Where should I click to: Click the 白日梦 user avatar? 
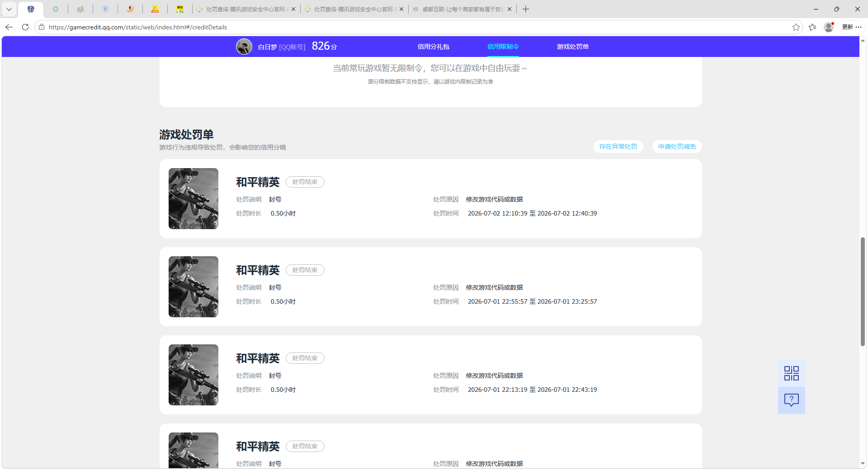pyautogui.click(x=244, y=47)
